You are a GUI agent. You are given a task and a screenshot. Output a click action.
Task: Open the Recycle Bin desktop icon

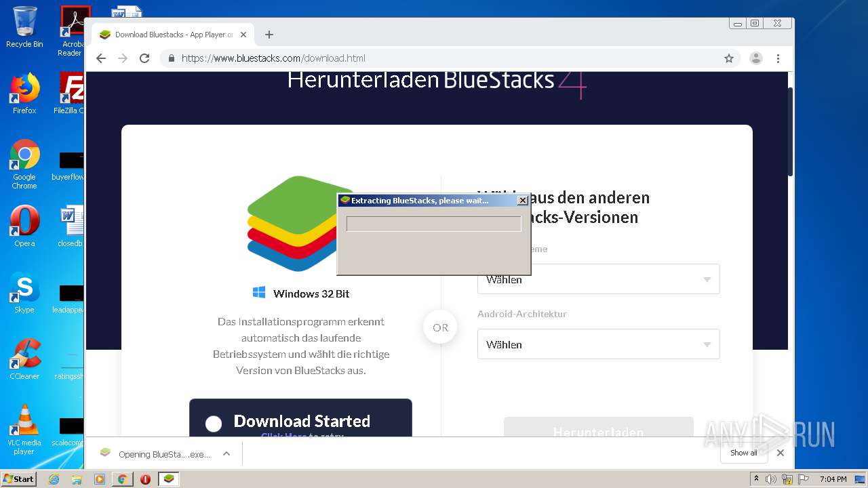point(24,27)
